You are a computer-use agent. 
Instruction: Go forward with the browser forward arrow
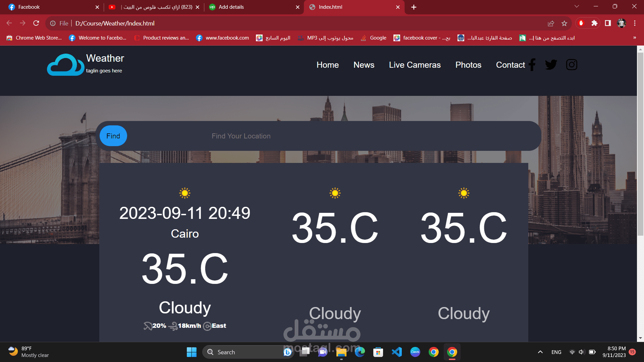pos(23,23)
